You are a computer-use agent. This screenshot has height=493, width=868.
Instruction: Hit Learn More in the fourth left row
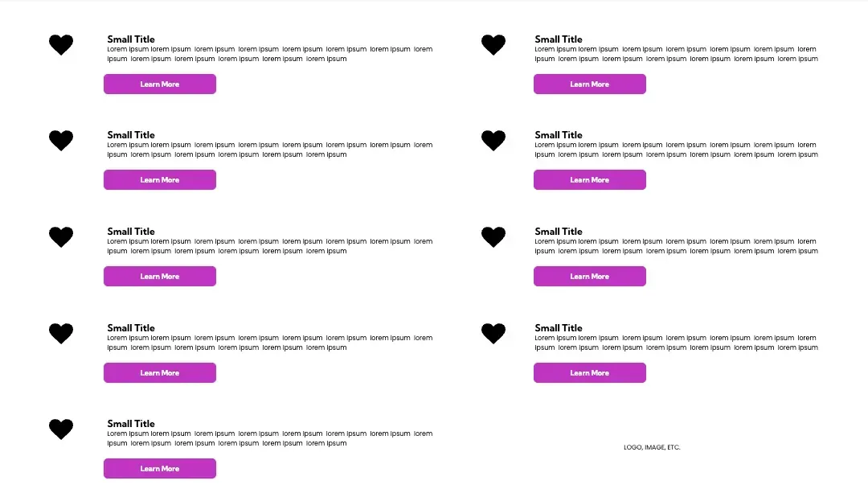pyautogui.click(x=160, y=373)
